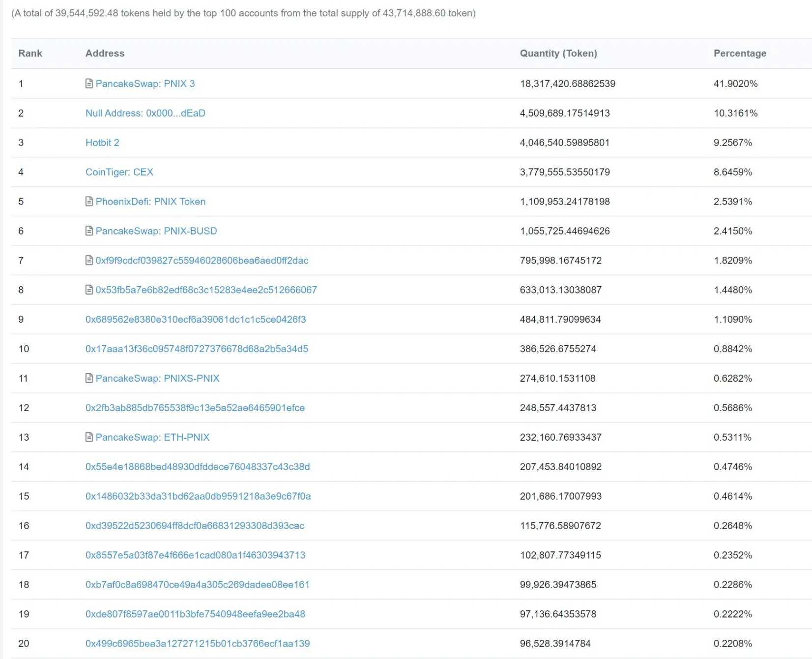Select quantity 484,811.79099634
This screenshot has height=659, width=812.
pos(560,320)
